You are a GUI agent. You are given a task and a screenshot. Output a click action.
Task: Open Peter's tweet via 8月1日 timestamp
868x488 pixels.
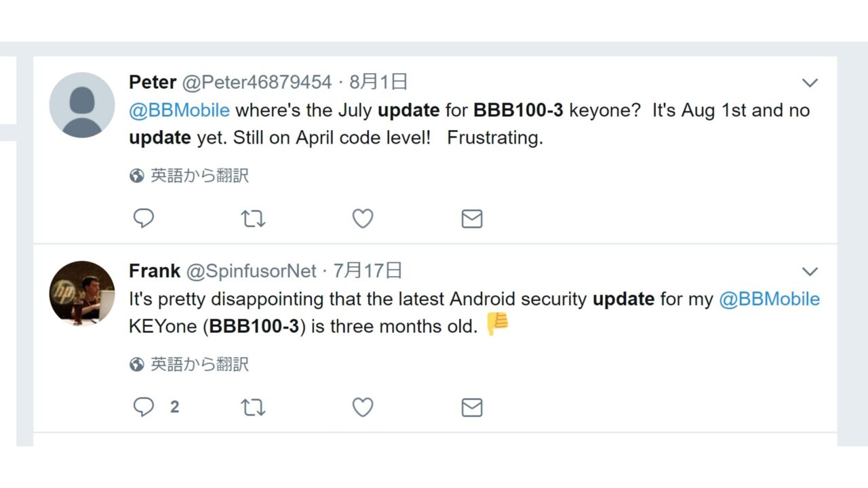click(378, 83)
